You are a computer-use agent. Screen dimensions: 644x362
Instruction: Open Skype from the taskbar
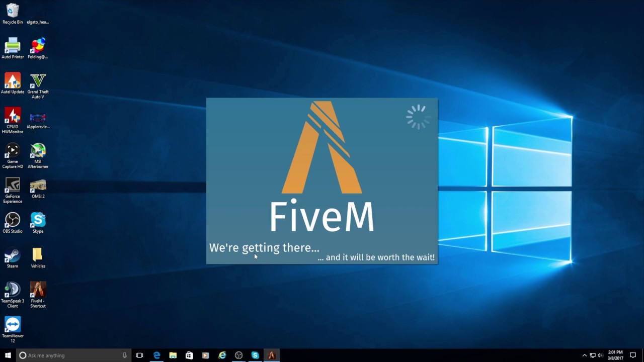pos(255,355)
